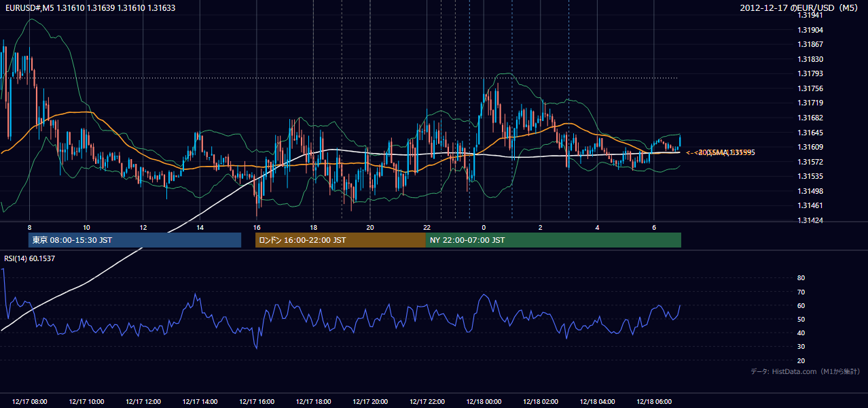Click price axis label 1.31682
The height and width of the screenshot is (408, 868).
pyautogui.click(x=811, y=118)
